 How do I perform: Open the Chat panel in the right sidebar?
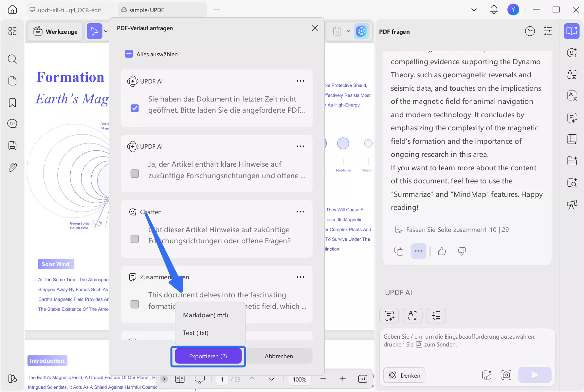coord(572,52)
